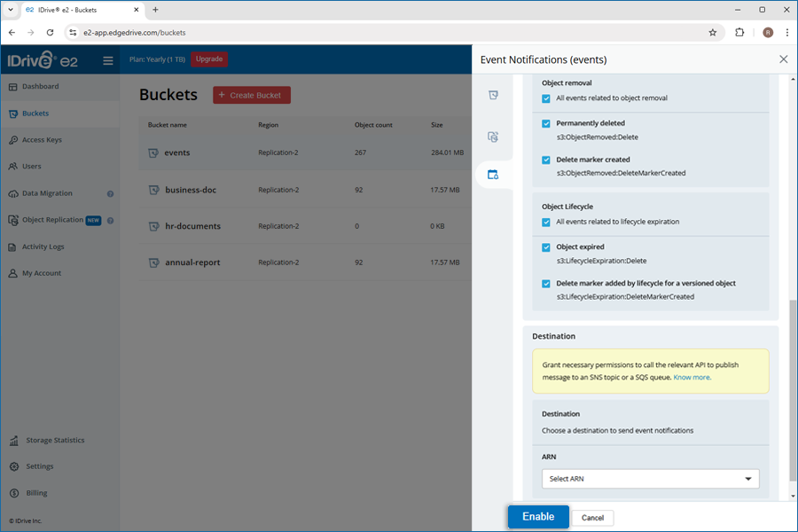Open My Account menu item

point(42,273)
